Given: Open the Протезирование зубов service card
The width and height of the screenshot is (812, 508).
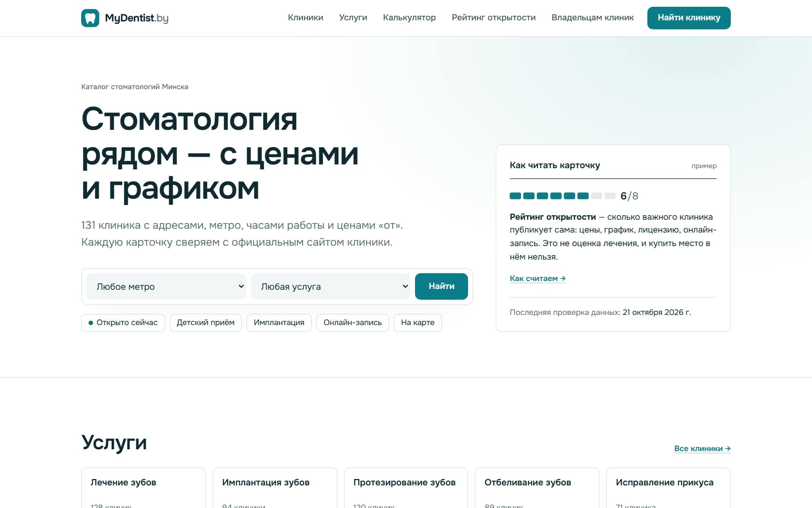Looking at the screenshot, I should (406, 488).
